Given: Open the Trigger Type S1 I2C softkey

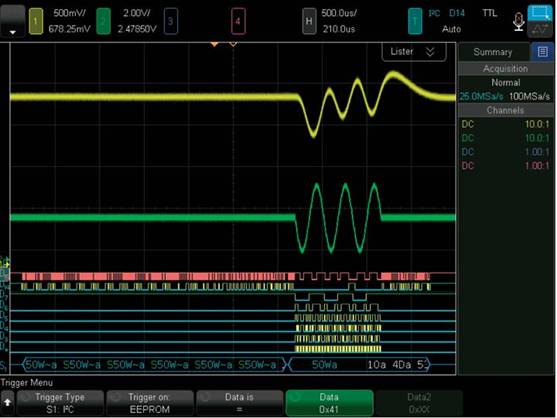Looking at the screenshot, I should 60,403.
